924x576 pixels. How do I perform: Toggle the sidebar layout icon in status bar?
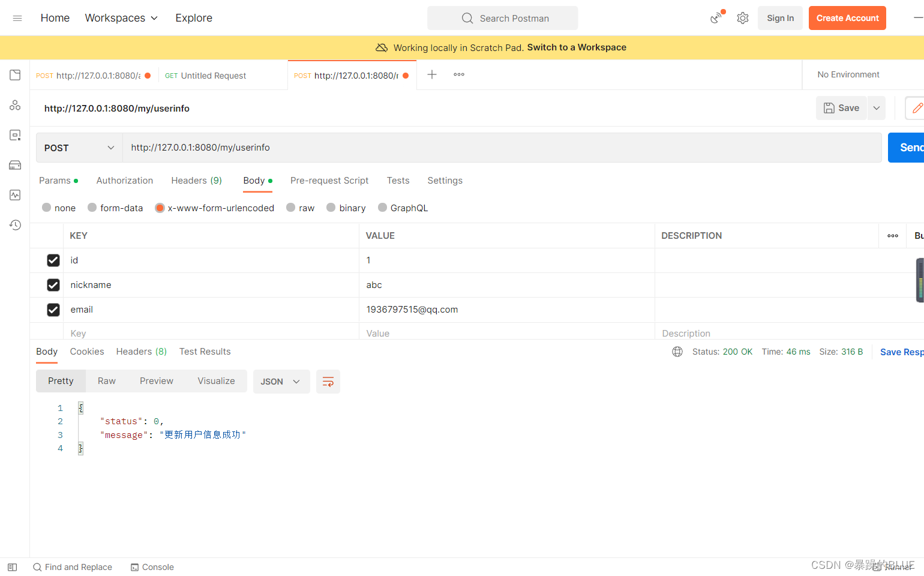tap(13, 567)
